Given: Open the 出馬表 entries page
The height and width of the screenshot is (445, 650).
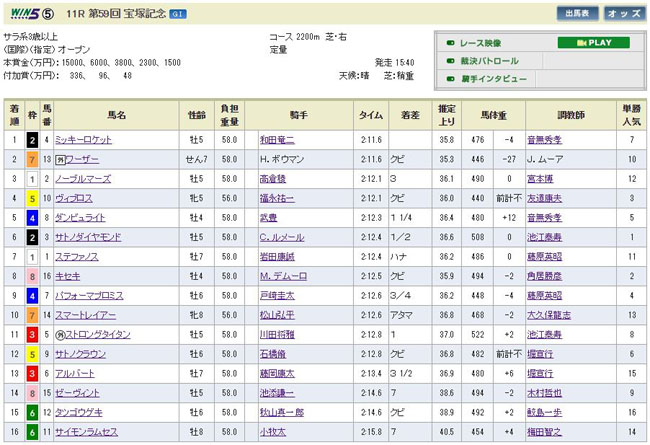Looking at the screenshot, I should (x=577, y=13).
